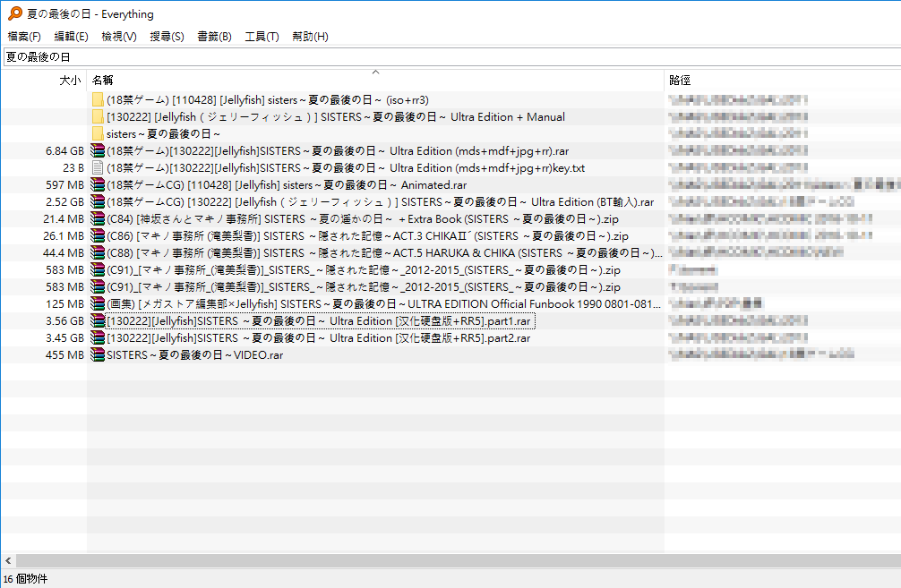901x588 pixels.
Task: Click archive icon of the 6.84 GB rar file
Action: pos(98,151)
